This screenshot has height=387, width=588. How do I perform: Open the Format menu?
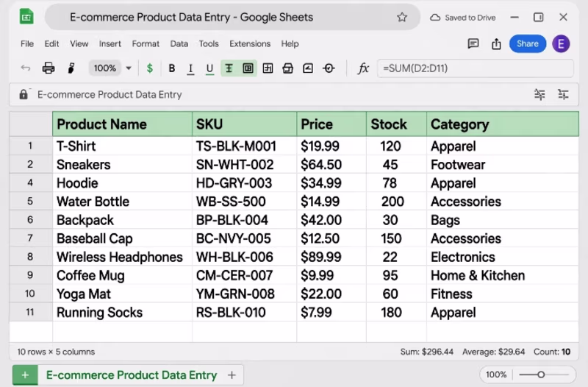146,44
